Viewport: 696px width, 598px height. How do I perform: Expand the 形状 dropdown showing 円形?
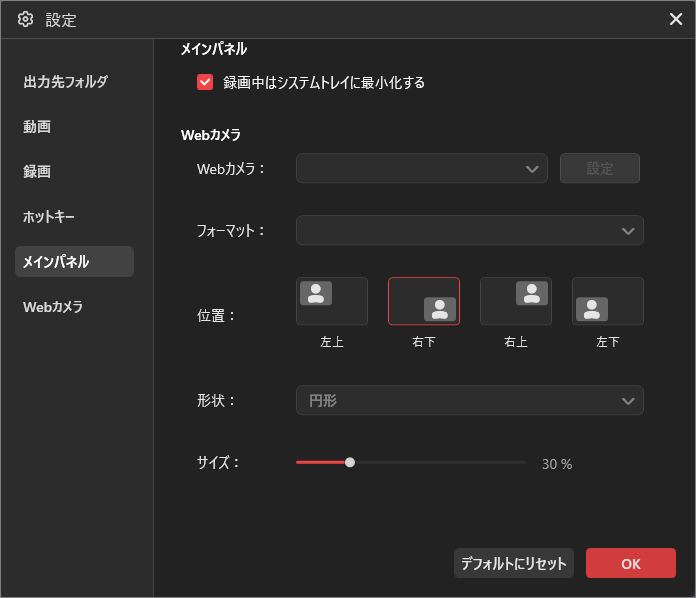tap(470, 400)
